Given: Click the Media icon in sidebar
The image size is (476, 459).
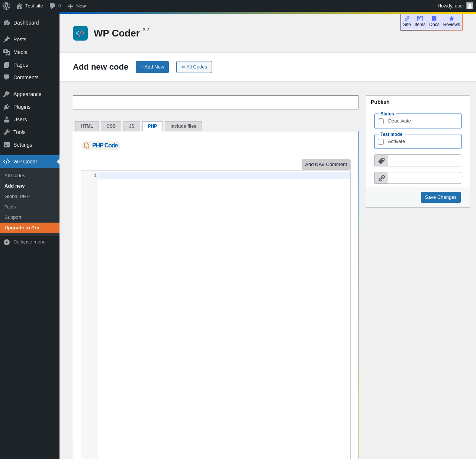Looking at the screenshot, I should [7, 52].
